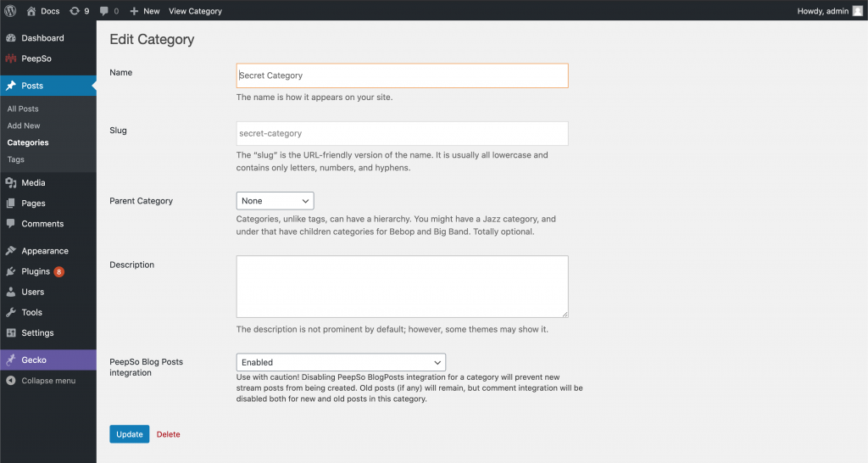The image size is (868, 463).
Task: Click into the Slug input field
Action: pos(403,133)
